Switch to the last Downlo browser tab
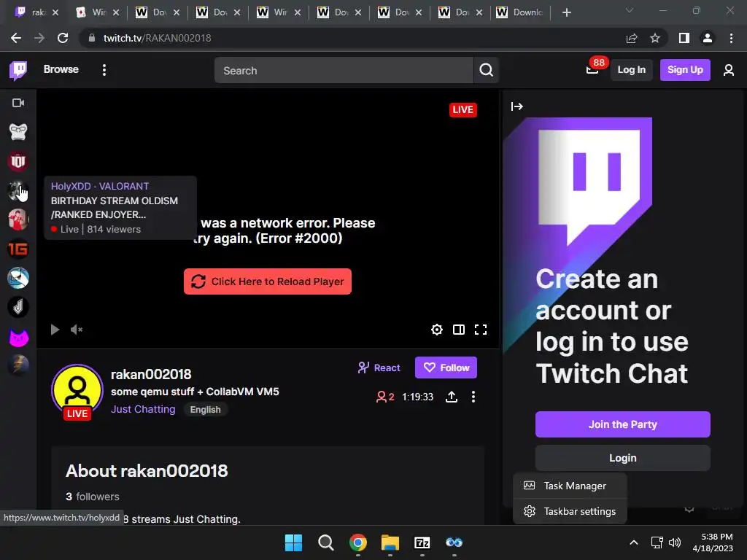The image size is (747, 560). click(520, 12)
